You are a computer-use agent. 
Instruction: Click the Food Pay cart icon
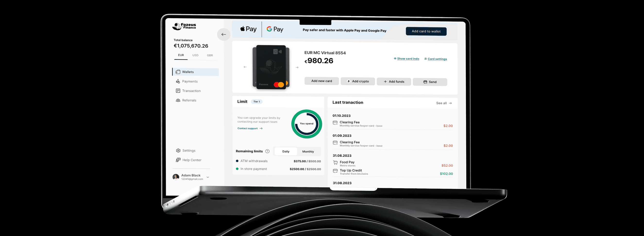[x=335, y=163]
